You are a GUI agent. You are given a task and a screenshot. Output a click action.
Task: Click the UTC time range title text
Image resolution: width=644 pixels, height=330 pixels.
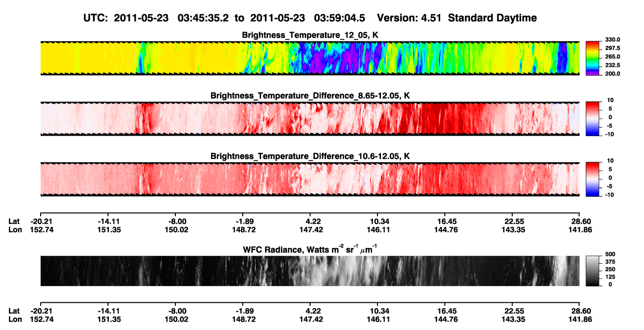225,18
